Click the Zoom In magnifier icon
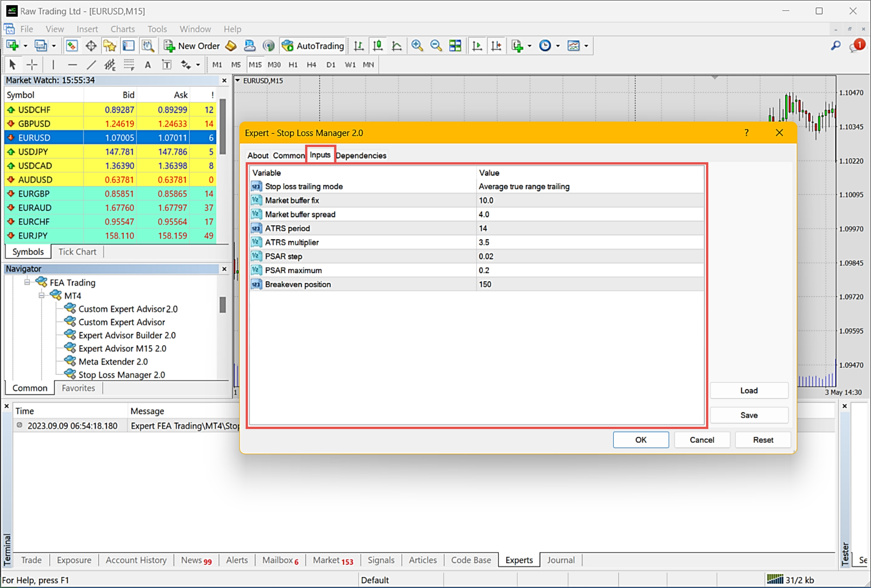Image resolution: width=871 pixels, height=588 pixels. click(417, 46)
